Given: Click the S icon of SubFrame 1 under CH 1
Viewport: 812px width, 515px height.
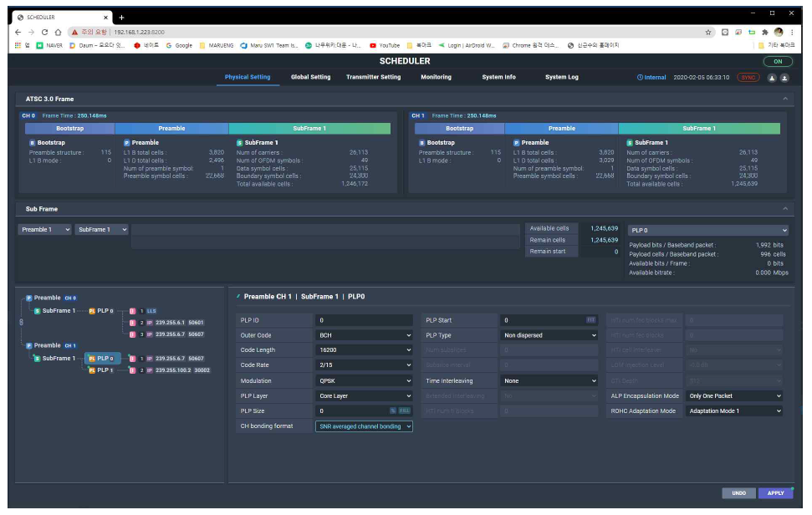Looking at the screenshot, I should pyautogui.click(x=38, y=359).
